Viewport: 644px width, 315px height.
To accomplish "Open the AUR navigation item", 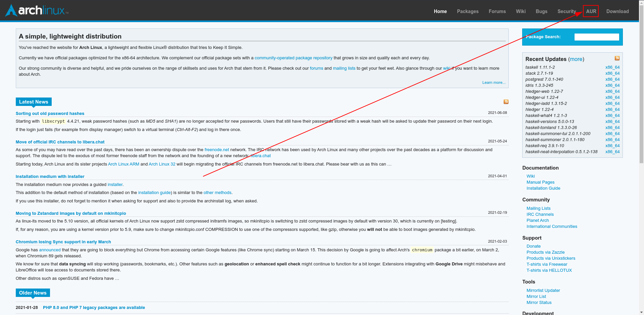I will [591, 11].
